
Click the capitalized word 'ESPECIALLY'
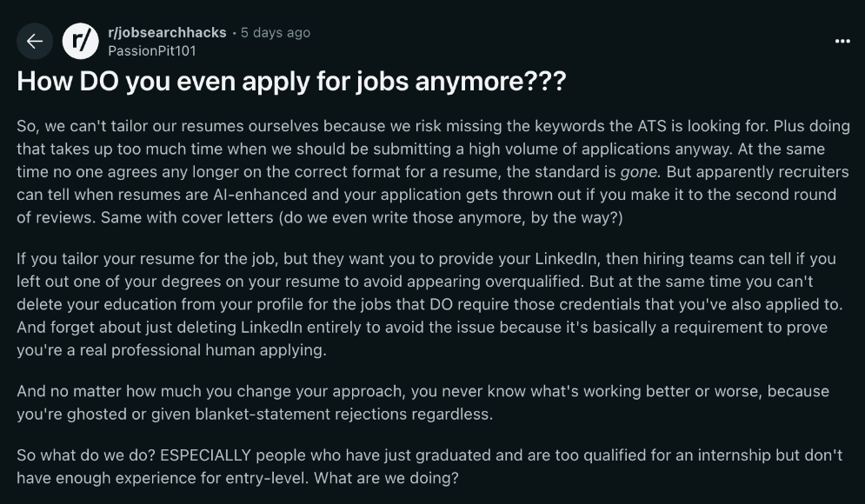pos(205,455)
